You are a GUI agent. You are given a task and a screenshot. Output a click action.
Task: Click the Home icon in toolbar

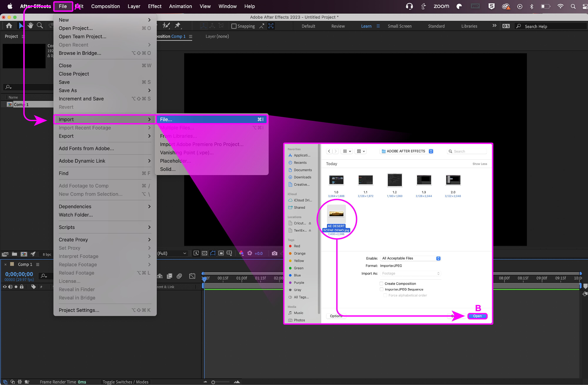click(9, 26)
